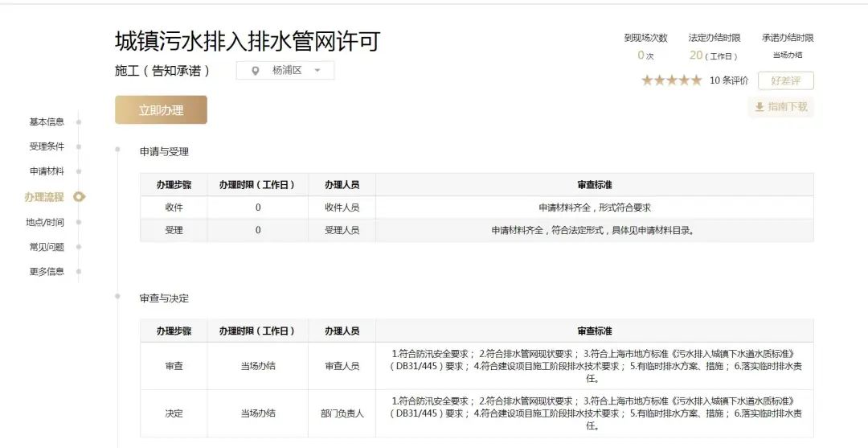Click the 立即办理 button
The height and width of the screenshot is (448, 868).
[x=161, y=110]
